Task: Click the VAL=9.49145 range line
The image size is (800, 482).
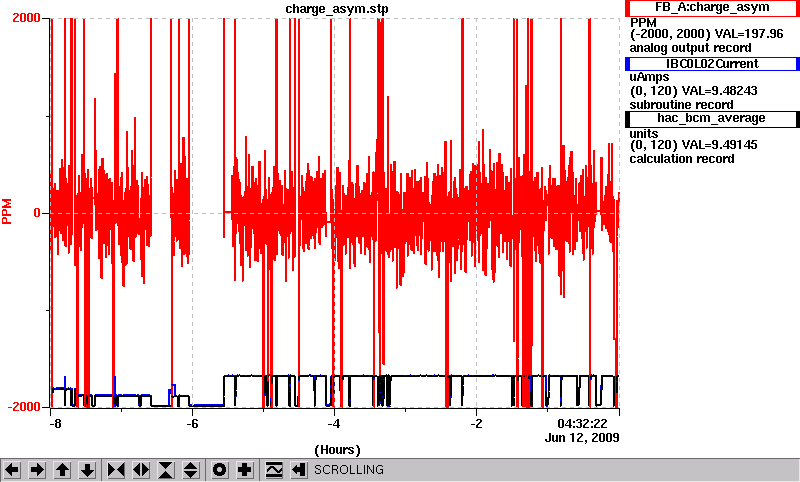Action: pos(693,145)
